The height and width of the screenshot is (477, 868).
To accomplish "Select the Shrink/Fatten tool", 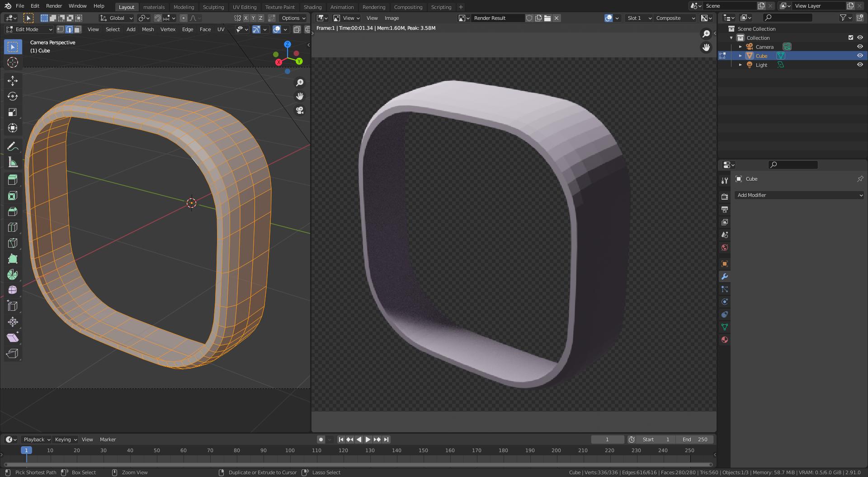I will point(13,322).
